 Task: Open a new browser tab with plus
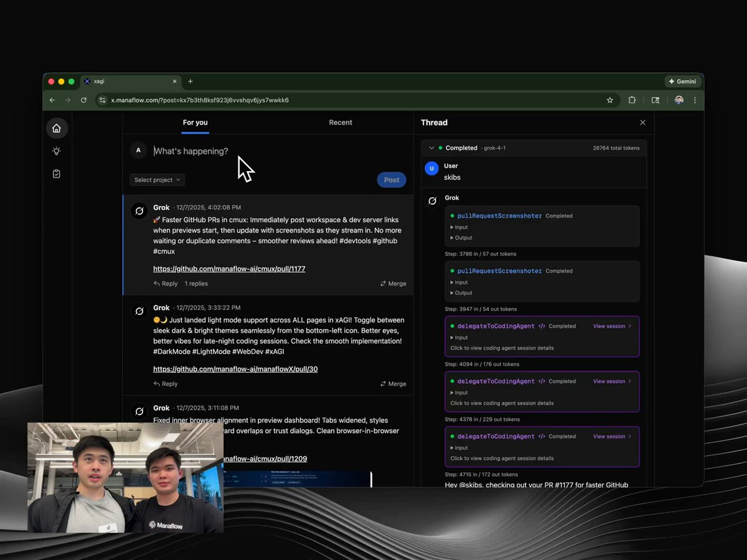tap(190, 82)
